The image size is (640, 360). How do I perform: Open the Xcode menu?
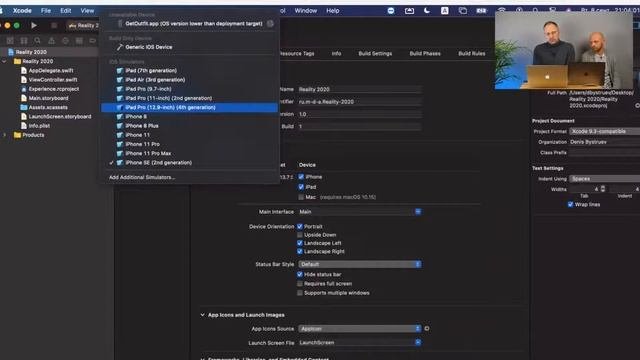click(22, 11)
